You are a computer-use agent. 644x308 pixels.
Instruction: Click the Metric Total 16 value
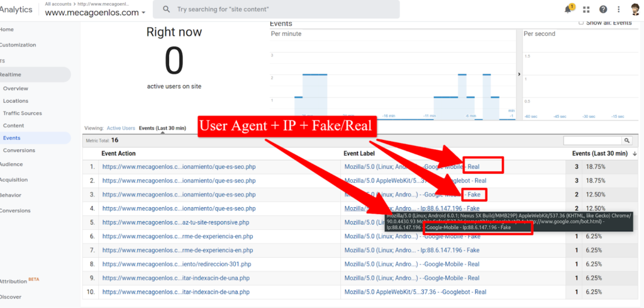click(x=114, y=140)
